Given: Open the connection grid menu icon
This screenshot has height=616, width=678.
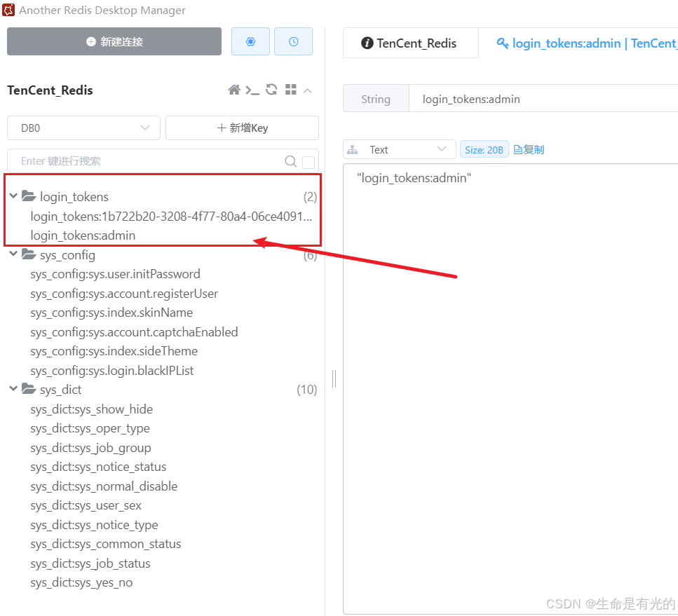Looking at the screenshot, I should point(291,90).
